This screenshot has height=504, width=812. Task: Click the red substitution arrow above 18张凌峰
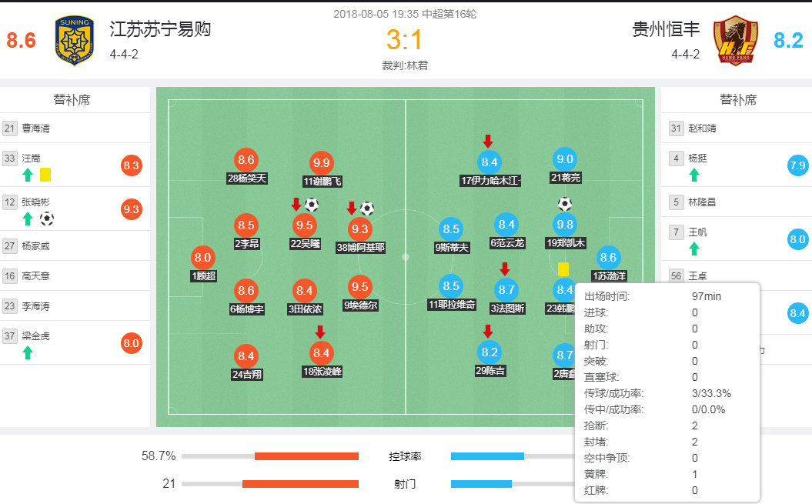tap(320, 332)
